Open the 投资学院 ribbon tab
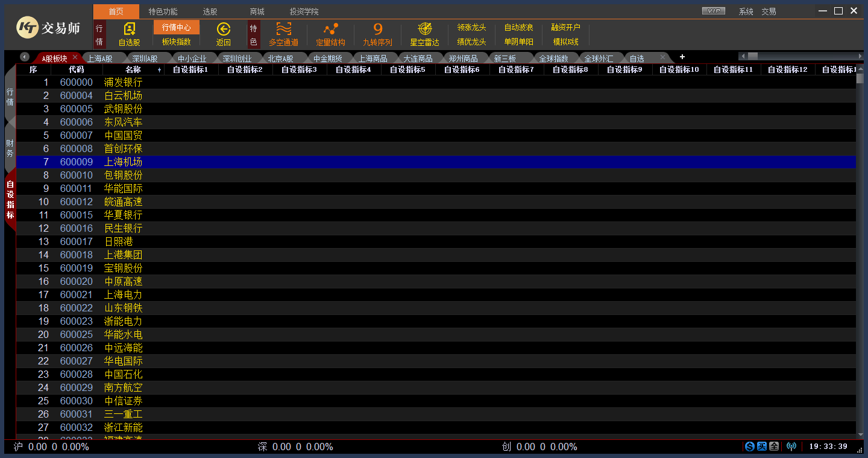Screen dimensions: 868x458 coord(304,11)
